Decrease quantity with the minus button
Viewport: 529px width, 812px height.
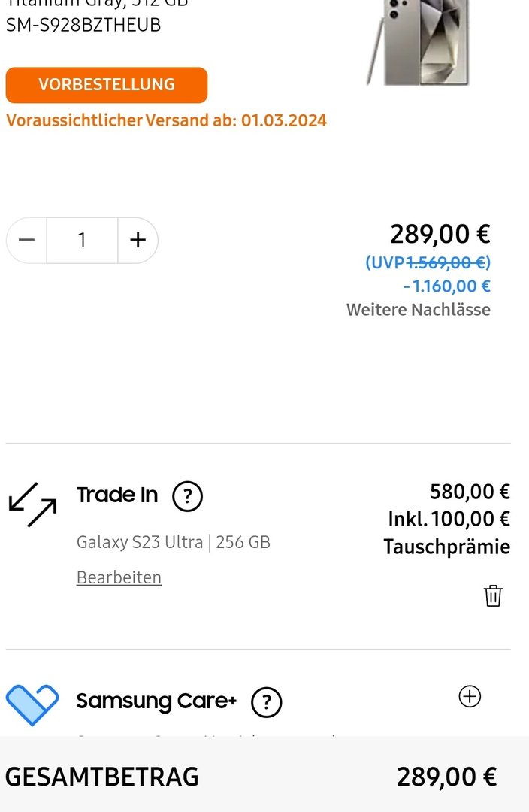(x=27, y=240)
